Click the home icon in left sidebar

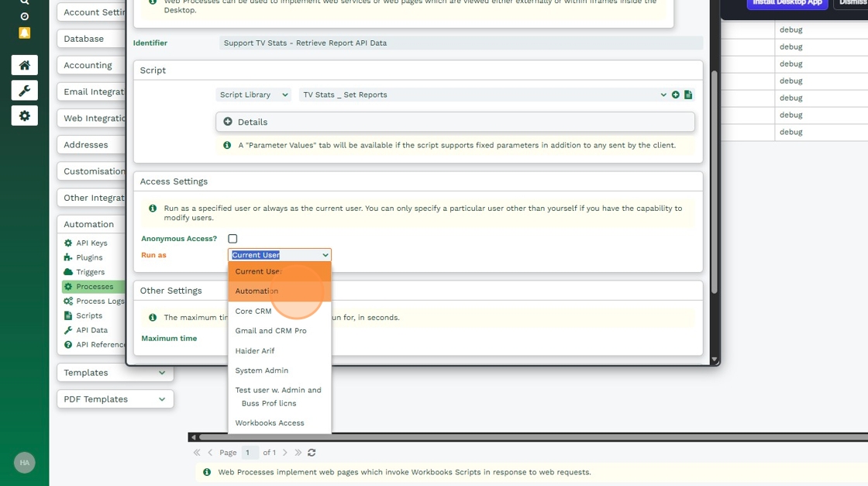tap(24, 65)
